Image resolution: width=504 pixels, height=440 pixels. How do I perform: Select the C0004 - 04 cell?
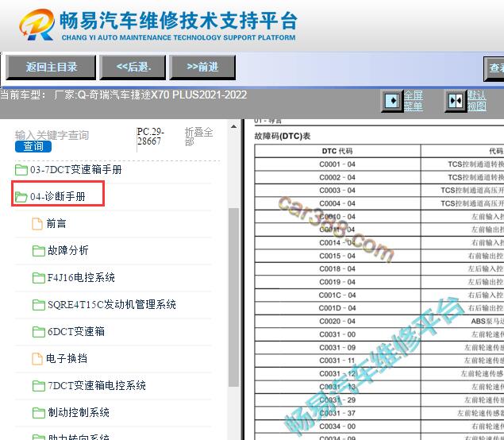(337, 203)
